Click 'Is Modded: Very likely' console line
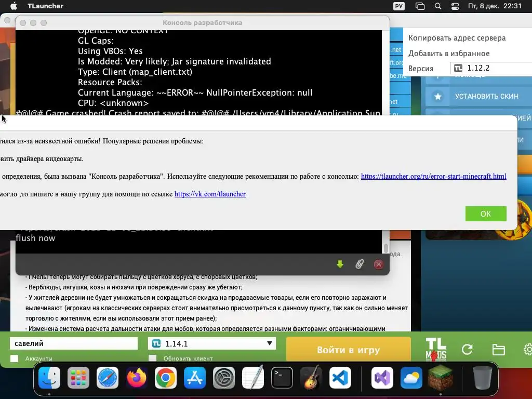This screenshot has width=532, height=399. (x=175, y=61)
